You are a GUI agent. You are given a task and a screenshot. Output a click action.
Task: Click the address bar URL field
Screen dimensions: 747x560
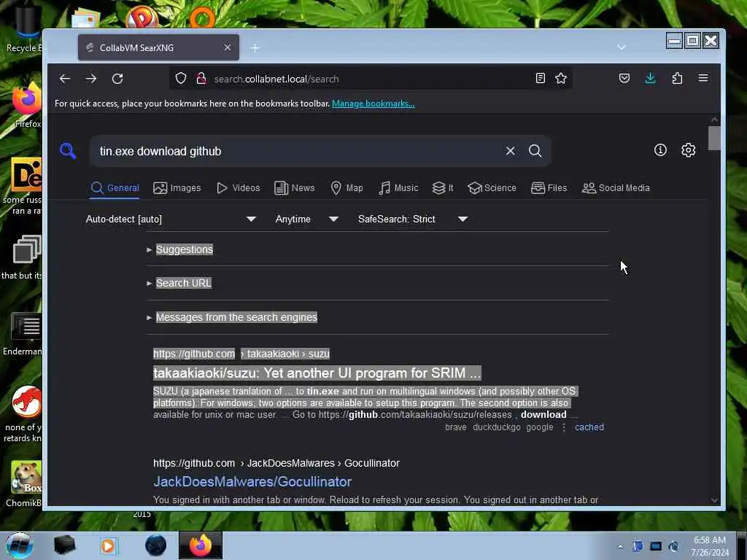coord(369,79)
